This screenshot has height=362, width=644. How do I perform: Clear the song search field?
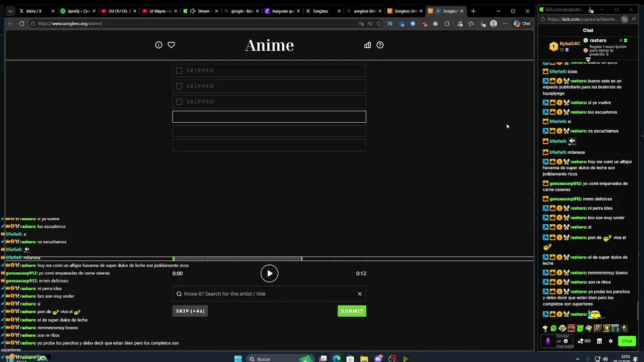click(x=360, y=294)
